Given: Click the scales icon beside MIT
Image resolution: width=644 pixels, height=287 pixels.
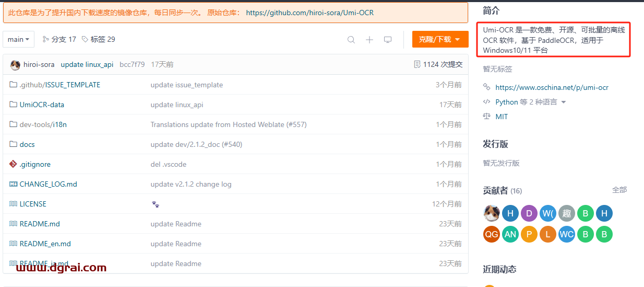Looking at the screenshot, I should [487, 117].
